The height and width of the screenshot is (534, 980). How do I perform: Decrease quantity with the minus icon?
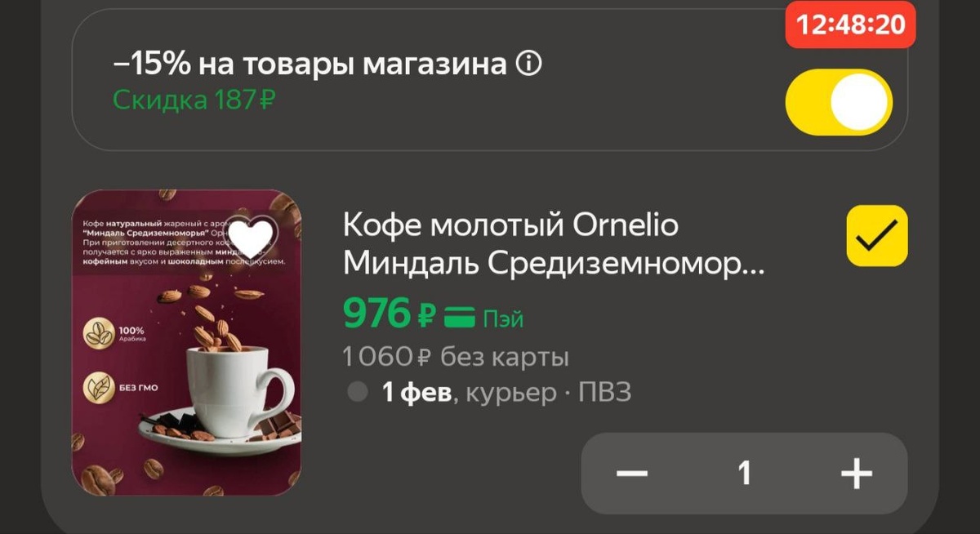pyautogui.click(x=632, y=473)
